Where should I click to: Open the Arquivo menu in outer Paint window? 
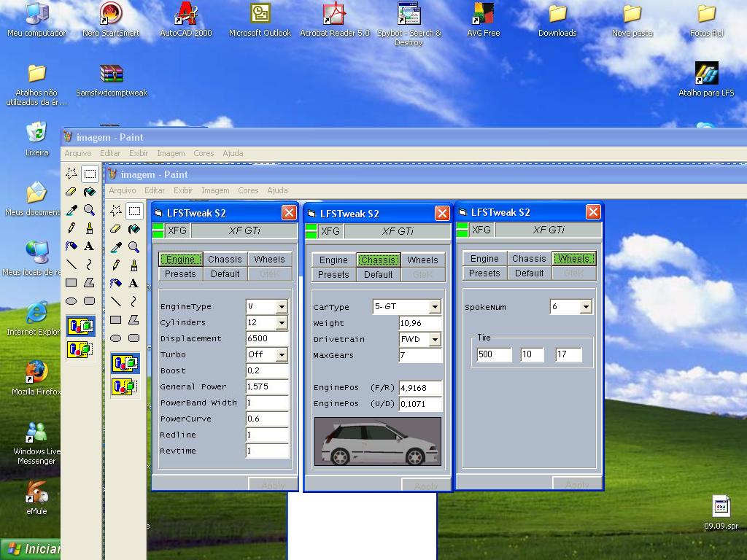(77, 153)
